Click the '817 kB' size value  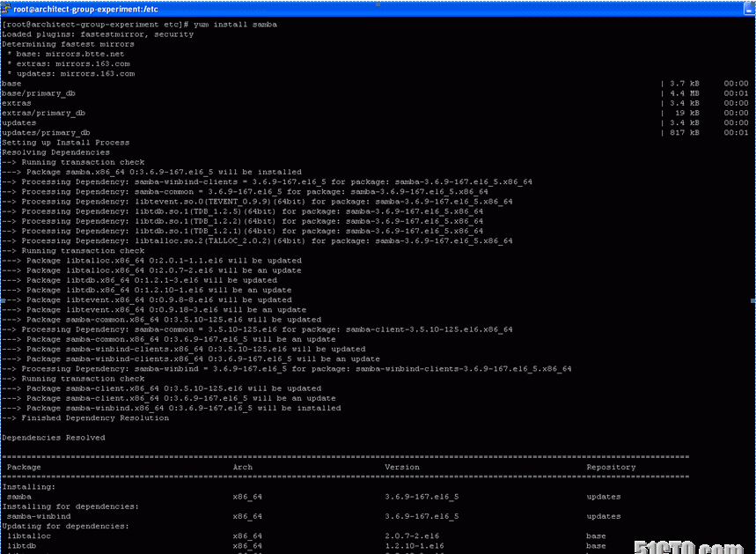[x=684, y=133]
